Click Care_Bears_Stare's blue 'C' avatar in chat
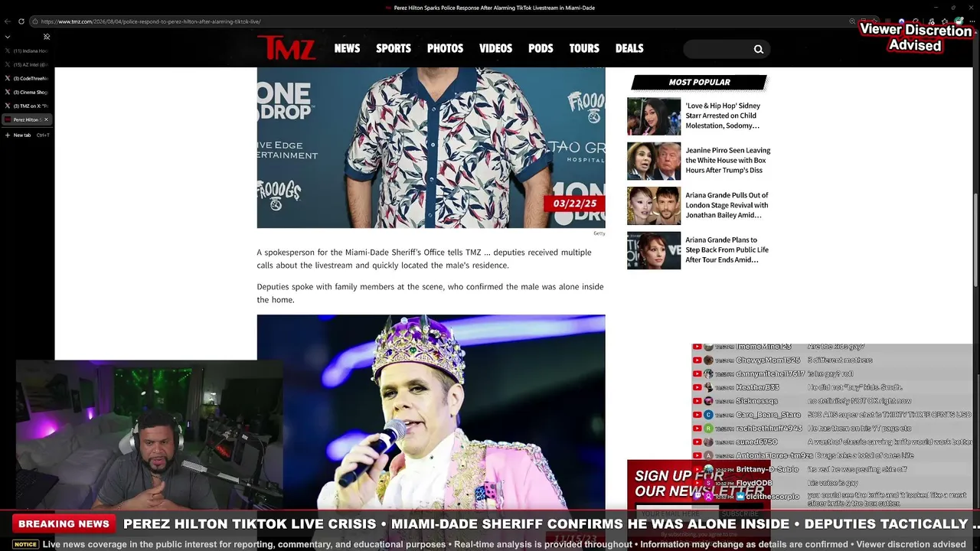Image resolution: width=980 pixels, height=551 pixels. click(x=709, y=415)
